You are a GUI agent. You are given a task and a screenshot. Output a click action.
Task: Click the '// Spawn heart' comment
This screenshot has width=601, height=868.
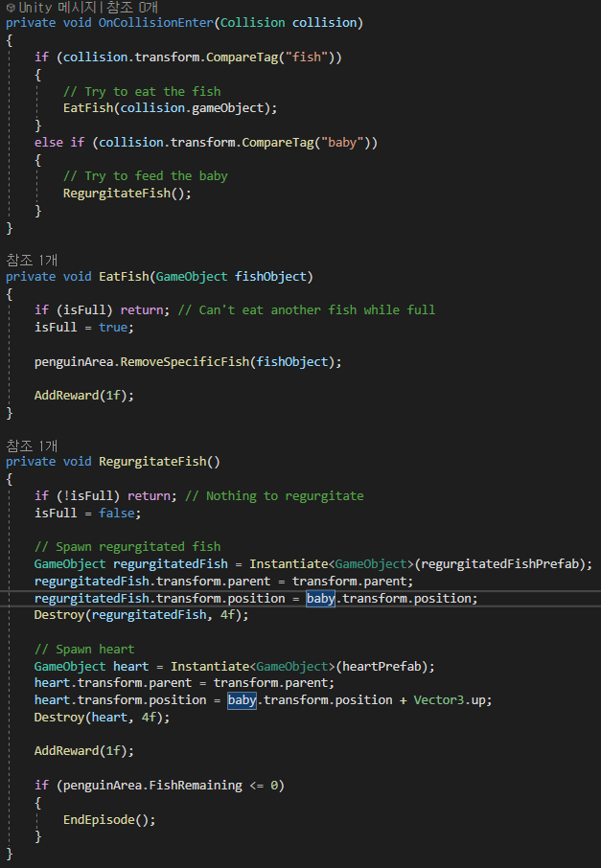[x=84, y=649]
